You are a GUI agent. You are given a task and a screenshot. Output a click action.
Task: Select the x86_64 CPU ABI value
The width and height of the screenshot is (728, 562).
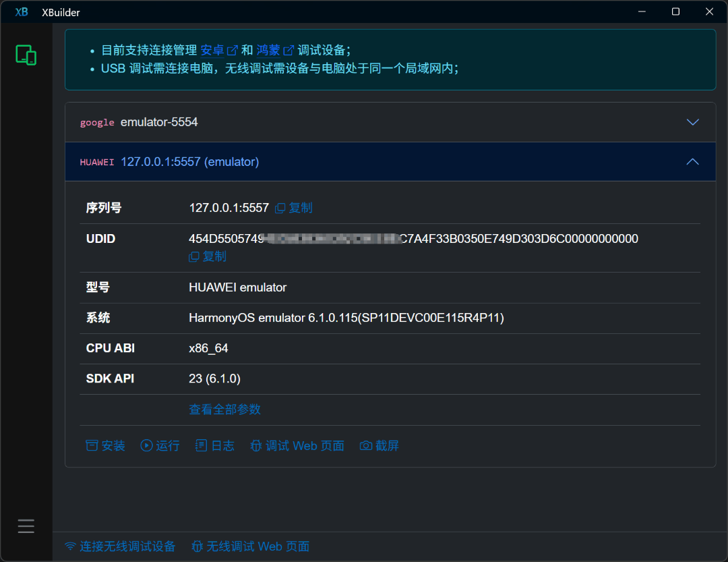208,348
